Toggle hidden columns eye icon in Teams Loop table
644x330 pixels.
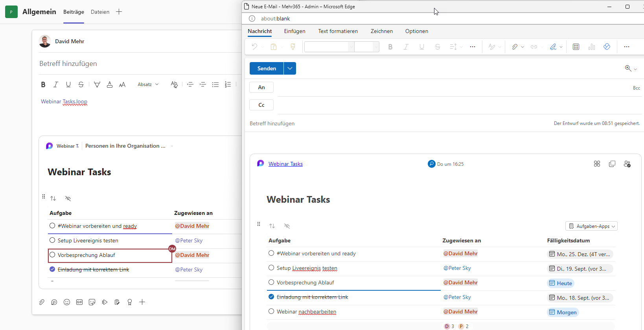(68, 198)
